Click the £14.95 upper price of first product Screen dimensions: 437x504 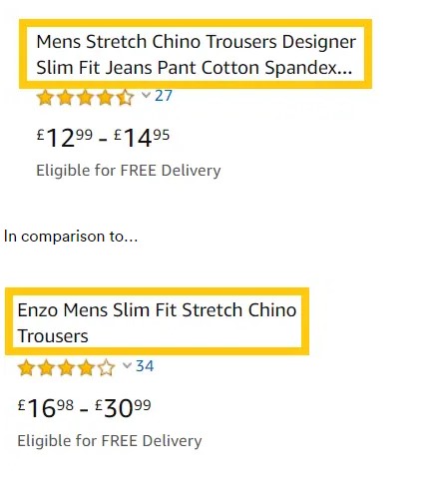(x=142, y=137)
